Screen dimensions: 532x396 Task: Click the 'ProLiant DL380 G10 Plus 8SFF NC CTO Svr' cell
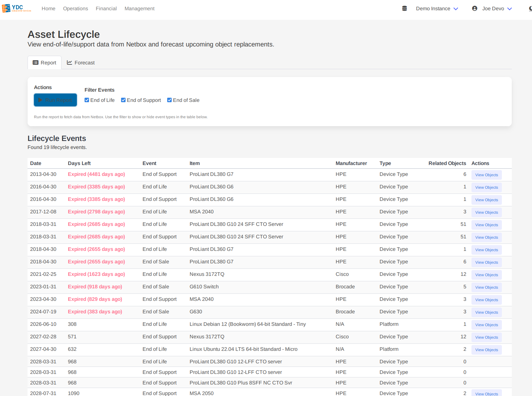(x=241, y=383)
